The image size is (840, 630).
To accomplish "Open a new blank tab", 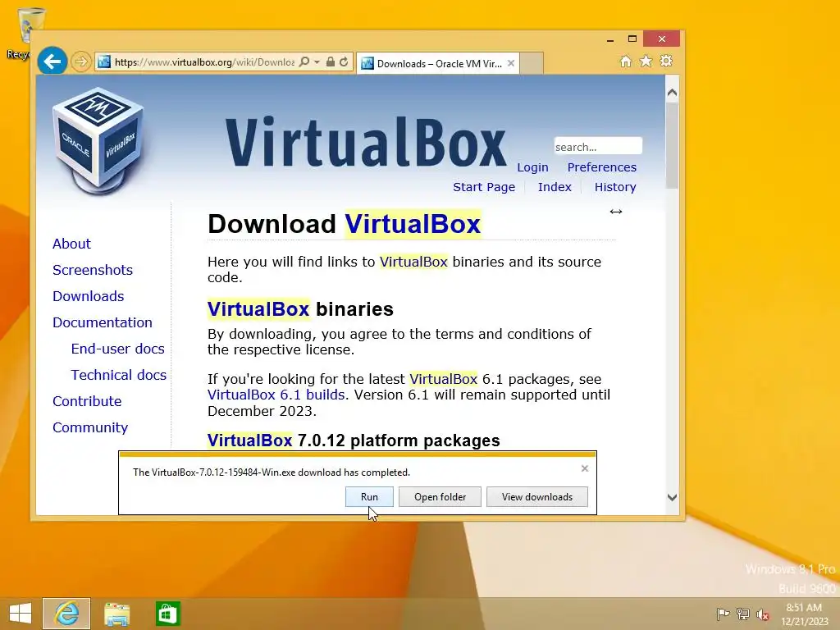I will [532, 63].
